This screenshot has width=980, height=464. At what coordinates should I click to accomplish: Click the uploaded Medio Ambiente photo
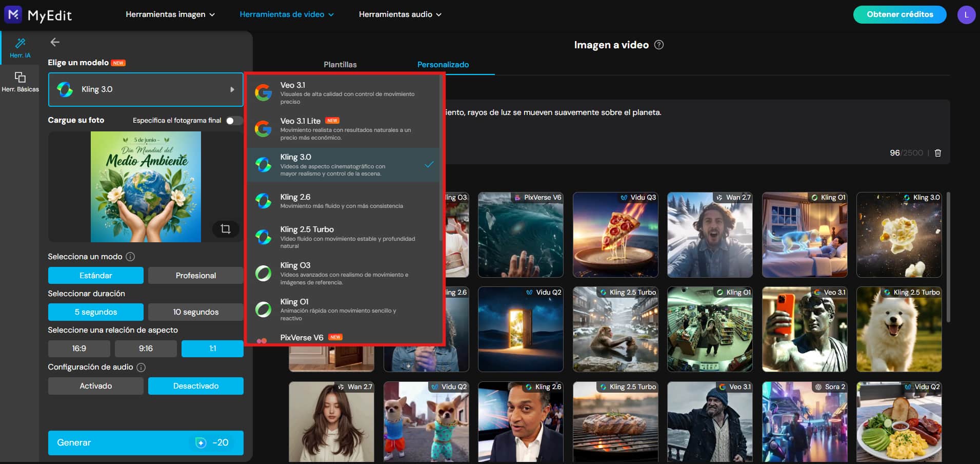coord(146,187)
